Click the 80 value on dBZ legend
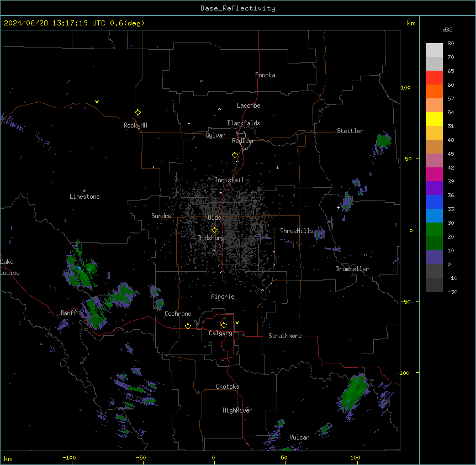The image size is (476, 465). 451,44
